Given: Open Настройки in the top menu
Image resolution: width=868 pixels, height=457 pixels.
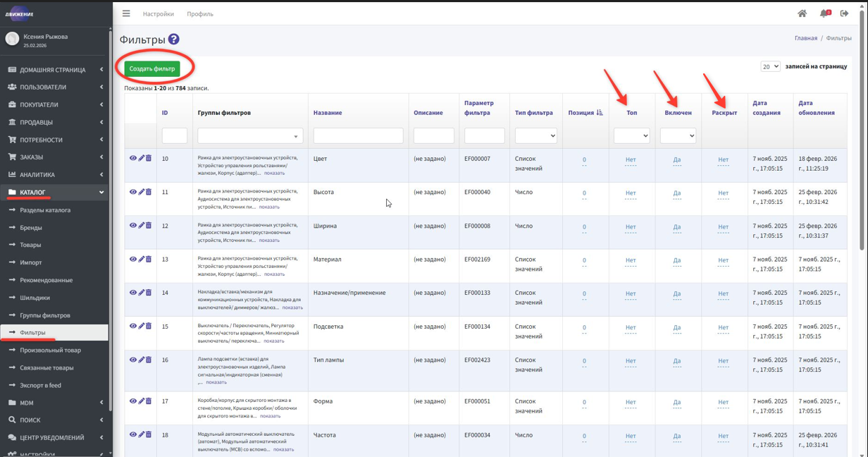Looking at the screenshot, I should click(158, 14).
